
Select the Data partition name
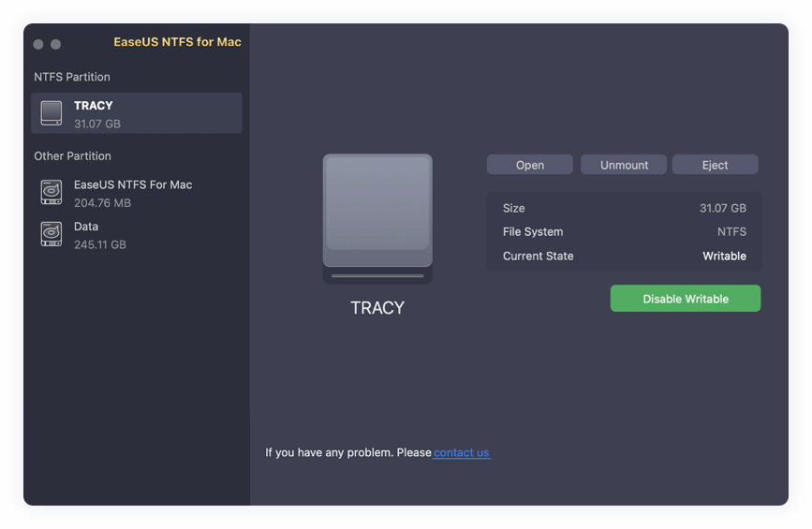pos(86,227)
